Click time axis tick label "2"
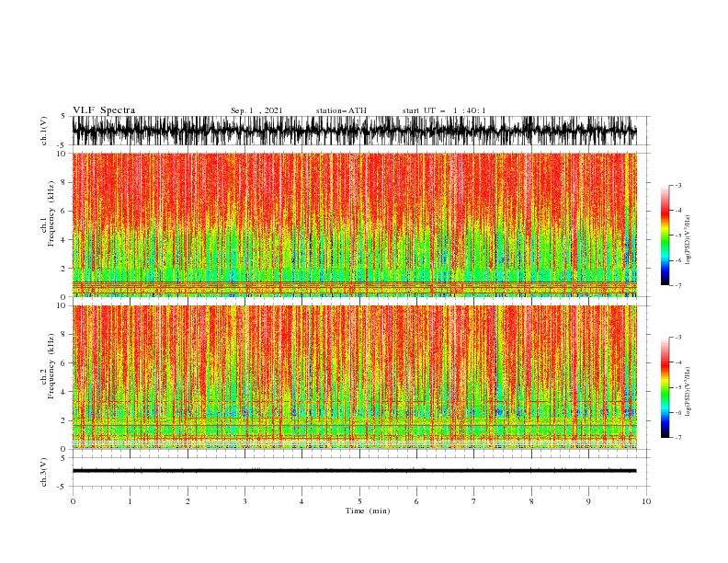 [188, 501]
